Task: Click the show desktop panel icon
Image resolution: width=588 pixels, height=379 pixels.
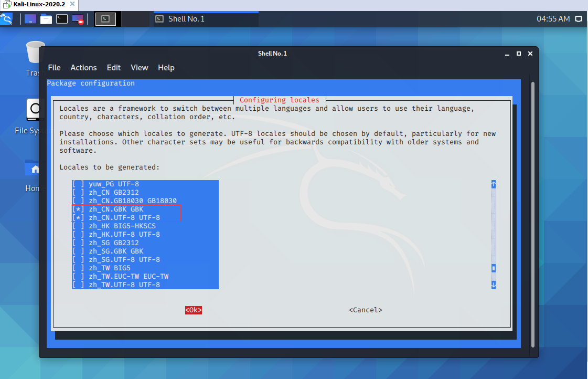Action: click(30, 19)
